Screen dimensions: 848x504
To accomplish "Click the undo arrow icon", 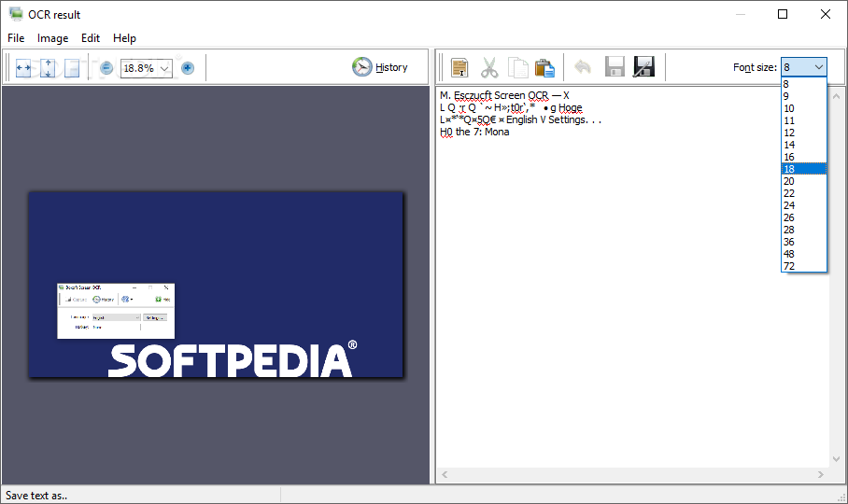I will pos(583,68).
